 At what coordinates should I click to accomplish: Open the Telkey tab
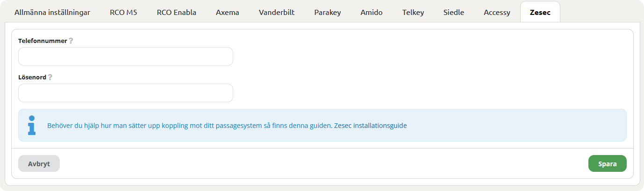coord(413,13)
